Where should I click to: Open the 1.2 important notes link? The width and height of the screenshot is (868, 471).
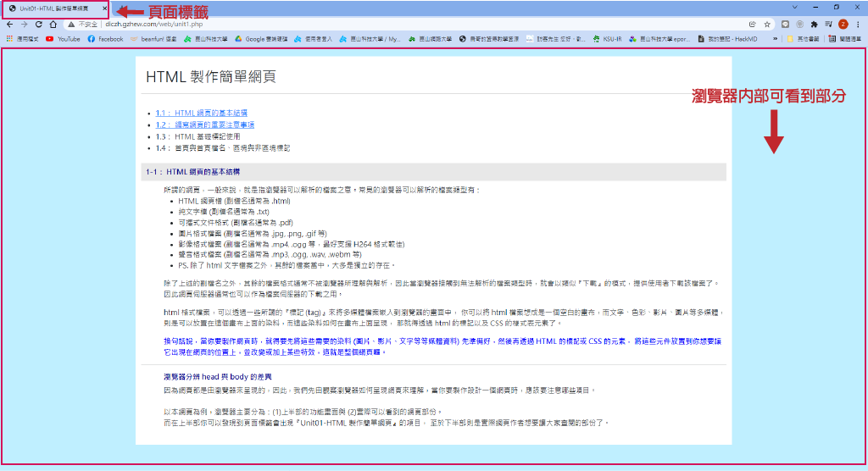(206, 125)
